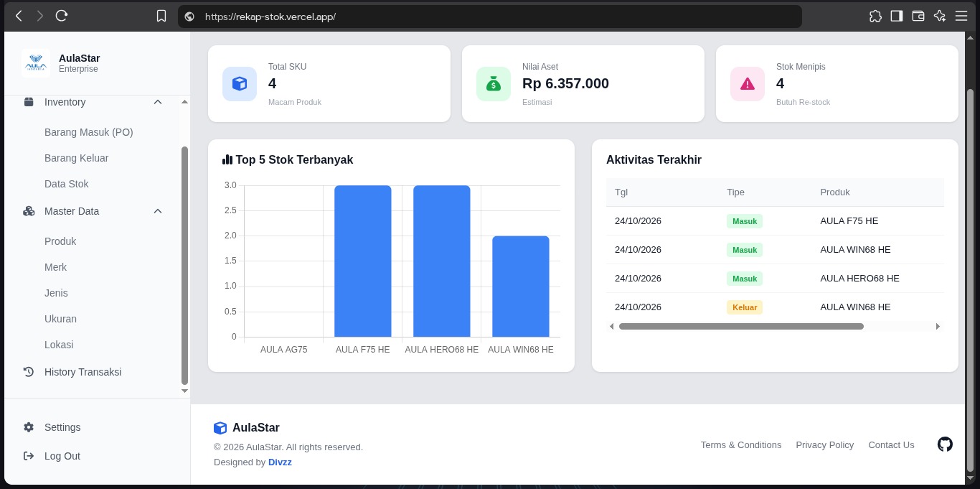Click the Master Data cubes icon
Viewport: 980px width, 489px height.
pyautogui.click(x=29, y=211)
